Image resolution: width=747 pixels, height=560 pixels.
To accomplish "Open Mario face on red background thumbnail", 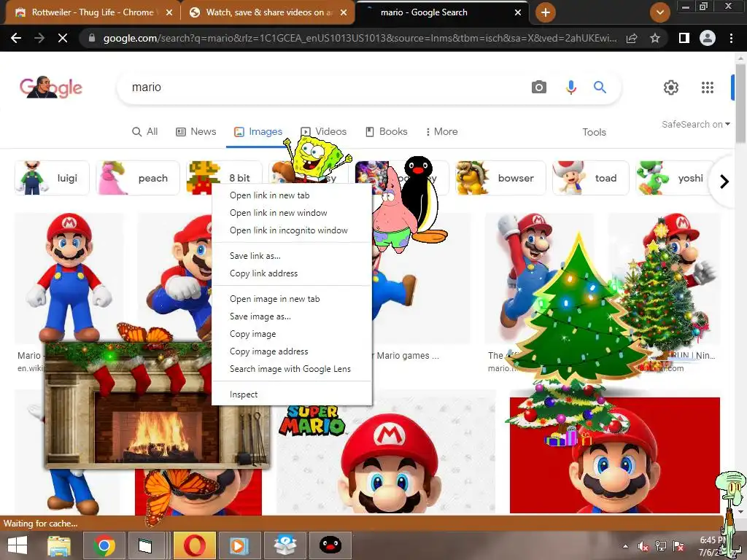I will point(614,455).
